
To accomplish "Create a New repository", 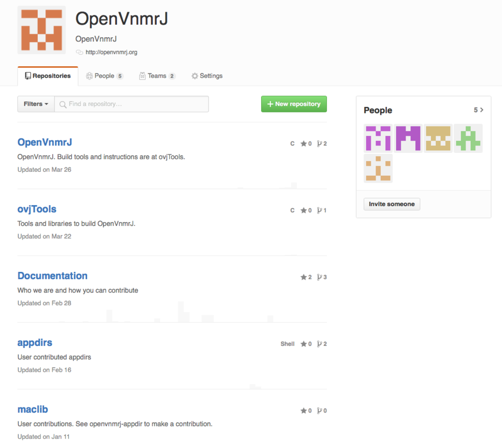I will click(x=294, y=104).
